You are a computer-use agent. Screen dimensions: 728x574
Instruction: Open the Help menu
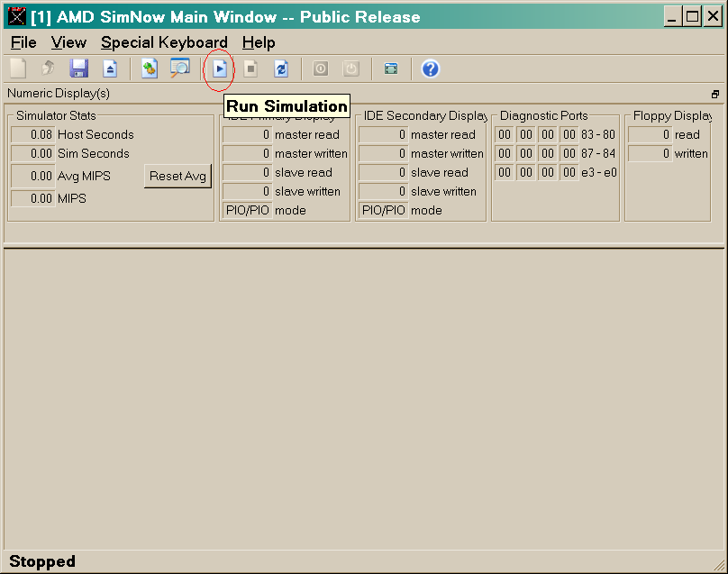pyautogui.click(x=259, y=42)
